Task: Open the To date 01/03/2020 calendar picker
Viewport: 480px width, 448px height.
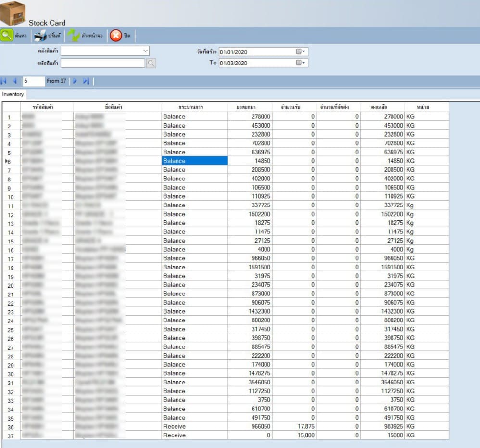Action: click(301, 63)
